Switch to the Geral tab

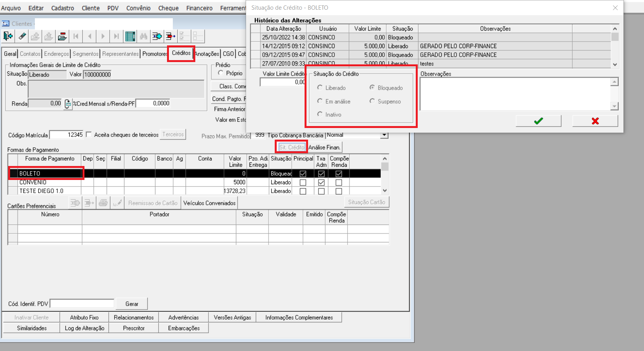click(10, 54)
